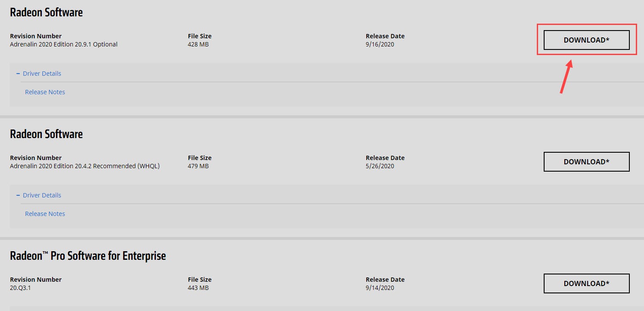Viewport: 644px width, 311px height.
Task: Open Release Notes for Adrenalin 20.4.2
Action: 45,214
